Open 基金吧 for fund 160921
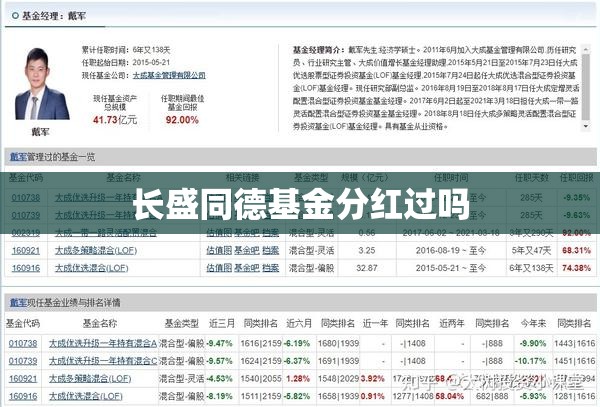 pyautogui.click(x=246, y=251)
